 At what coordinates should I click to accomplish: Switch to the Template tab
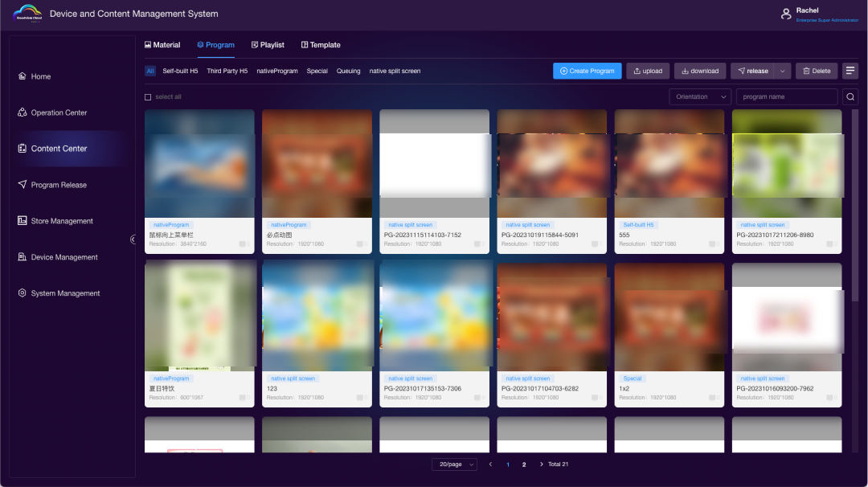click(321, 45)
